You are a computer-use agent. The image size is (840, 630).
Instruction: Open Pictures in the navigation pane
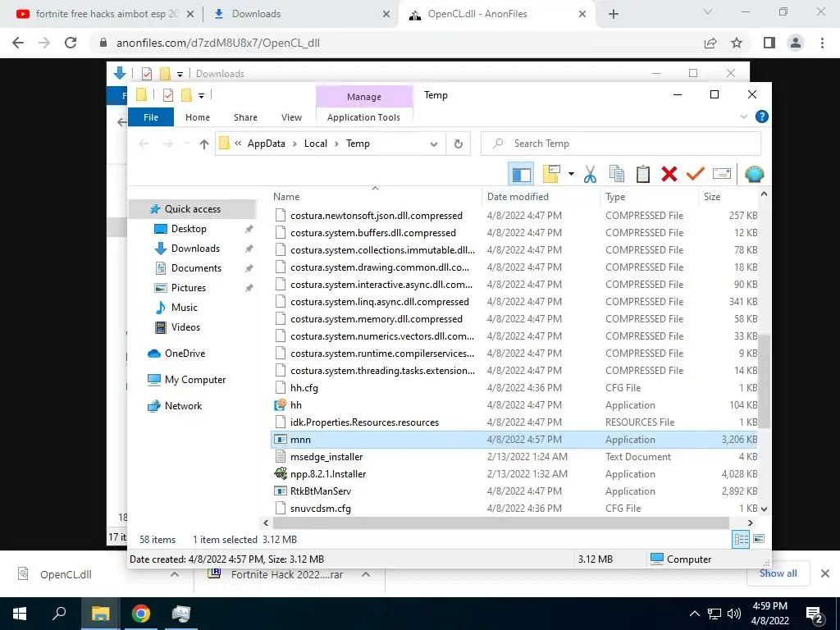point(188,288)
